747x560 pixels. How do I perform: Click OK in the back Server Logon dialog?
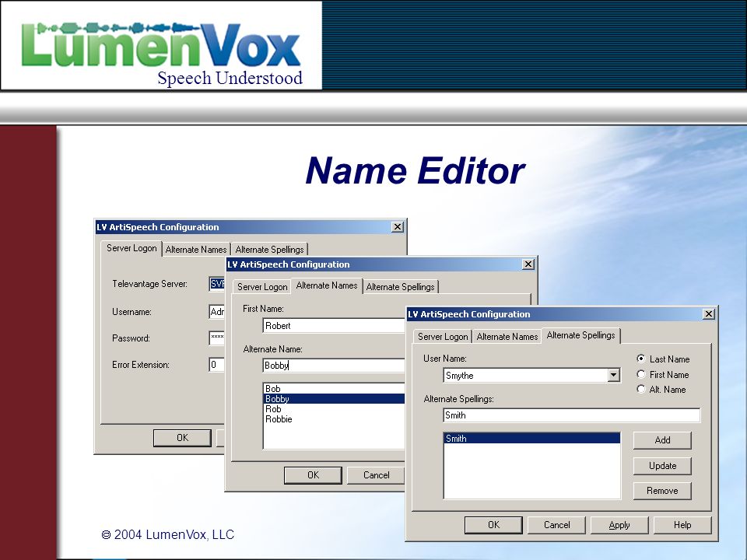click(x=182, y=438)
